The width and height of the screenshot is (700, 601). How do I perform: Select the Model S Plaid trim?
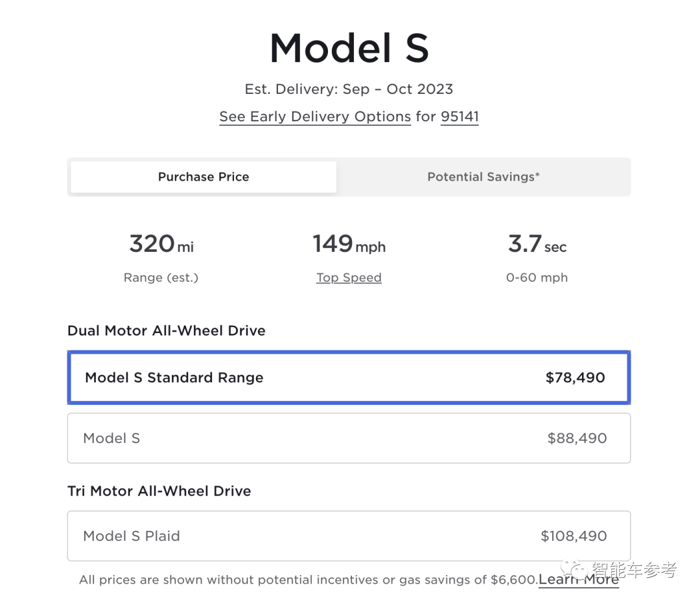349,536
